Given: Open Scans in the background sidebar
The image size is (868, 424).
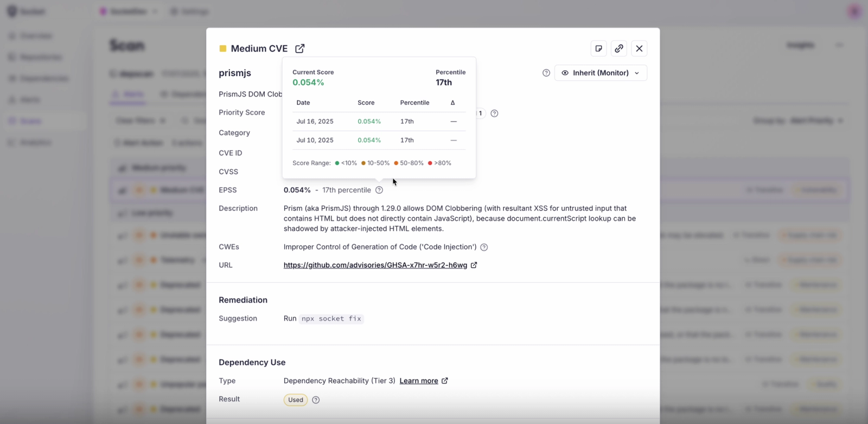Looking at the screenshot, I should click(31, 121).
